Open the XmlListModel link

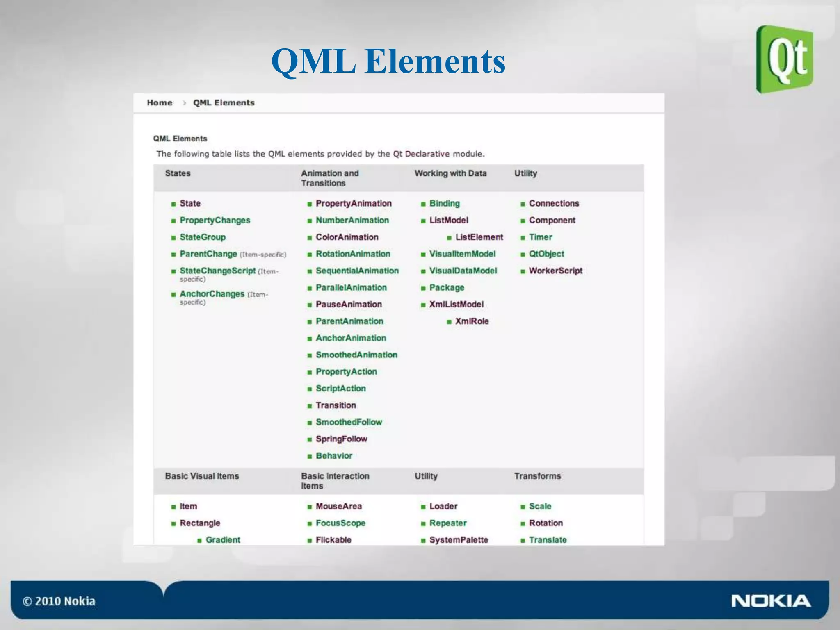click(x=457, y=304)
